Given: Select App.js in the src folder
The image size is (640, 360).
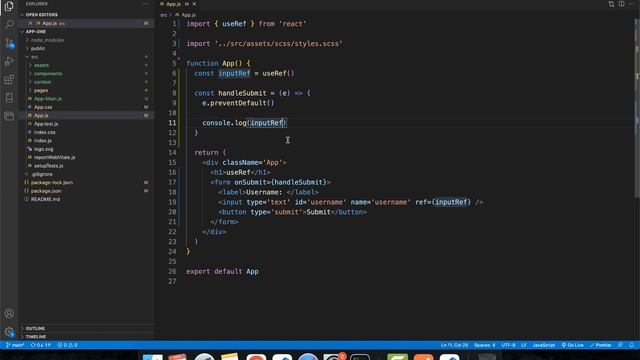Looking at the screenshot, I should click(x=41, y=116).
